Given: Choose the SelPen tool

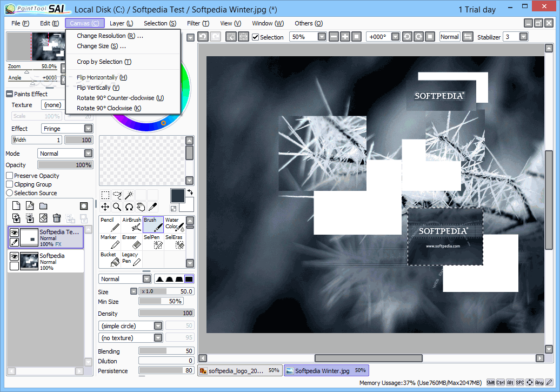Looking at the screenshot, I should pos(153,242).
